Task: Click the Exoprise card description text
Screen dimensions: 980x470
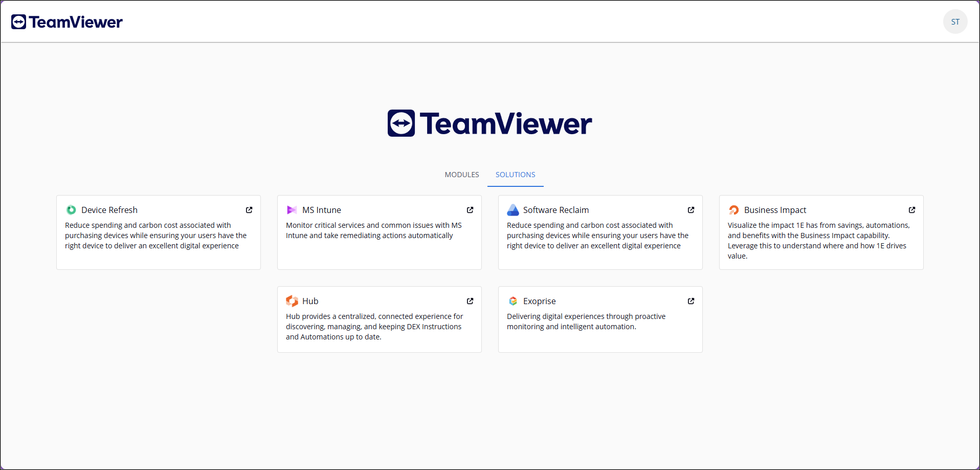Action: 586,322
